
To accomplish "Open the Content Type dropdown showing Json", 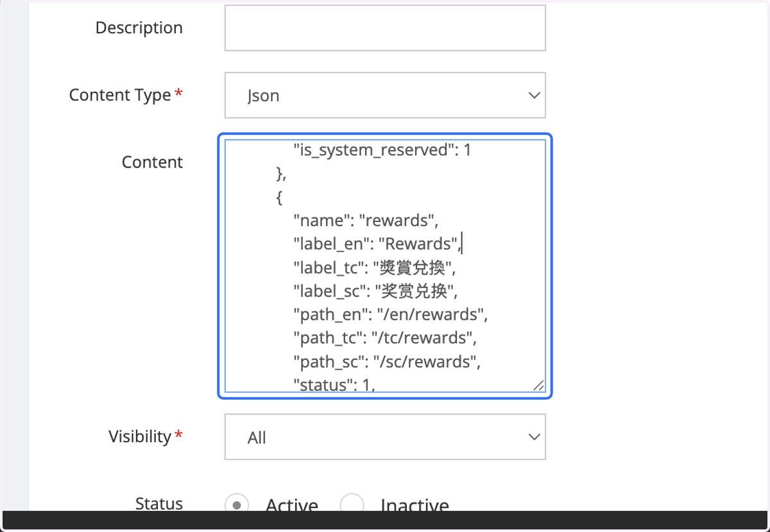I will pyautogui.click(x=385, y=95).
